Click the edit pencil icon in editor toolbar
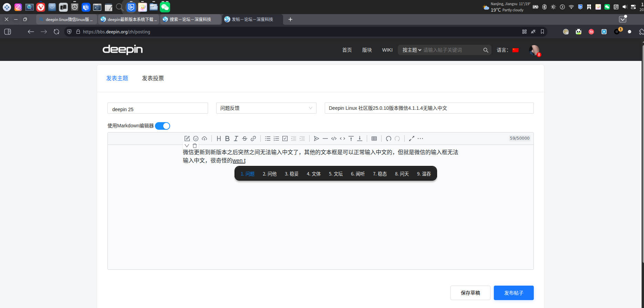This screenshot has width=644, height=308. coord(187,138)
